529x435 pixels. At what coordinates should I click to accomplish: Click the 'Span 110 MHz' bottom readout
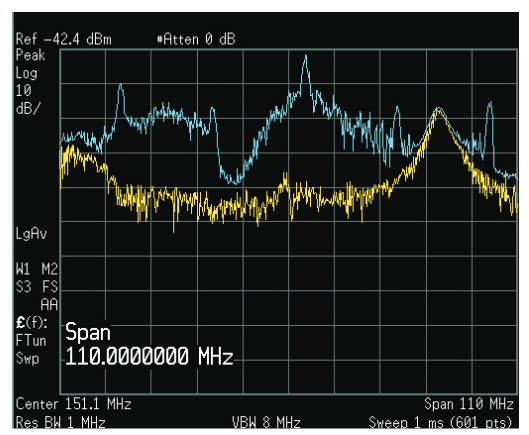click(x=469, y=404)
